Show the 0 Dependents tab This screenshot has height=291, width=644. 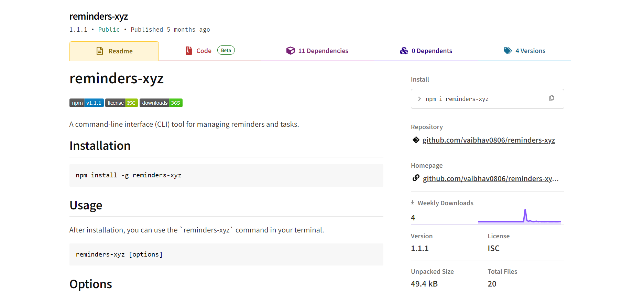tap(432, 51)
